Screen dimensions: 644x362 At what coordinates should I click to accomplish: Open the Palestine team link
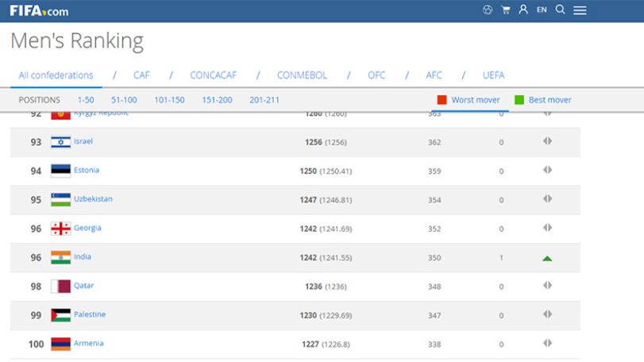90,314
